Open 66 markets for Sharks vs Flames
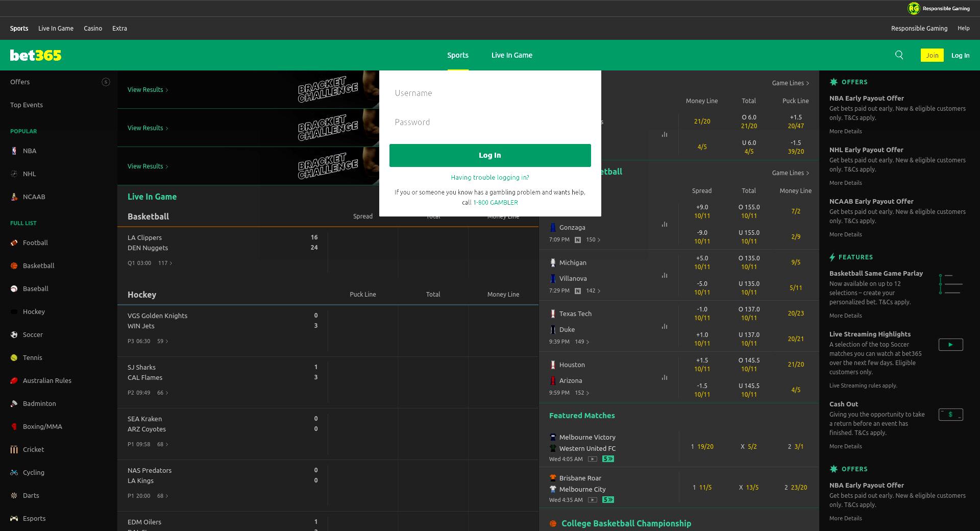This screenshot has width=980, height=531. [163, 393]
